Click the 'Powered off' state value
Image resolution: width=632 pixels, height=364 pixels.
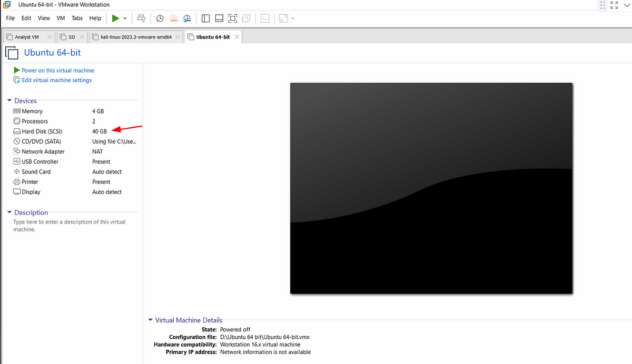pos(235,330)
